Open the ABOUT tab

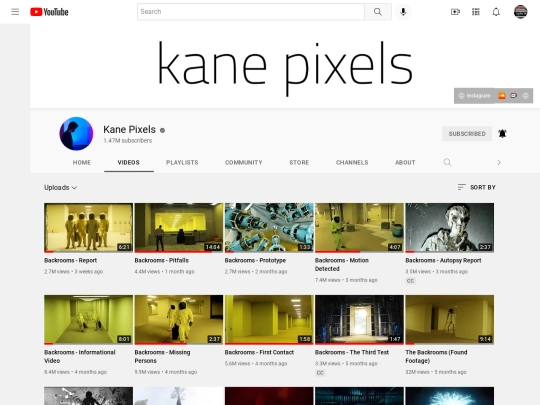tap(405, 162)
